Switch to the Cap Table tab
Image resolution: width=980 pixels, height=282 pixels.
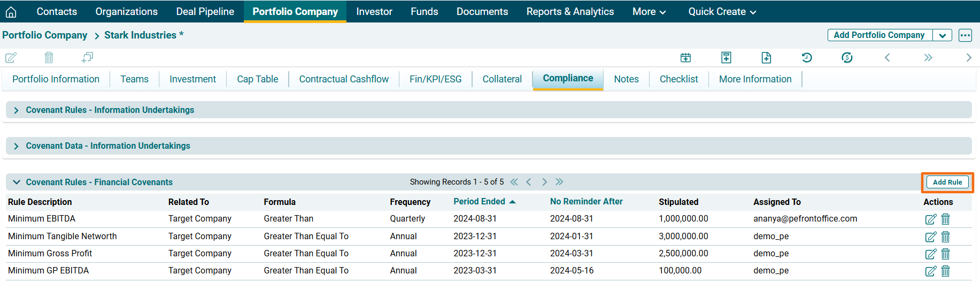257,79
